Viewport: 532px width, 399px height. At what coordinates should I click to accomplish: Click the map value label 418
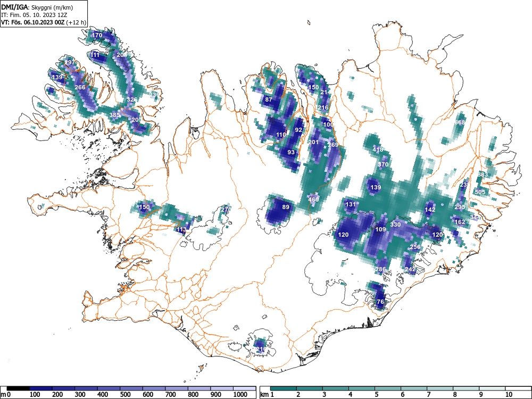coord(378,149)
